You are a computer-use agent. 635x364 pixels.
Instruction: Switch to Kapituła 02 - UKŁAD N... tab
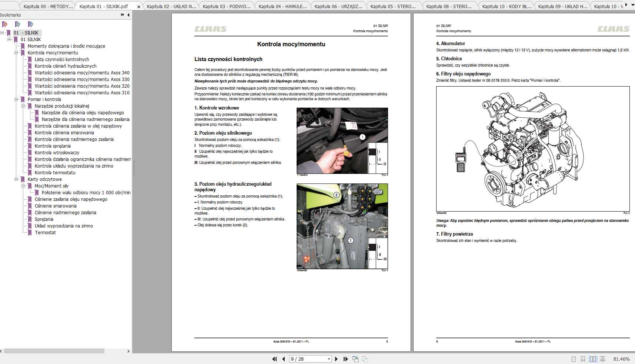click(171, 6)
